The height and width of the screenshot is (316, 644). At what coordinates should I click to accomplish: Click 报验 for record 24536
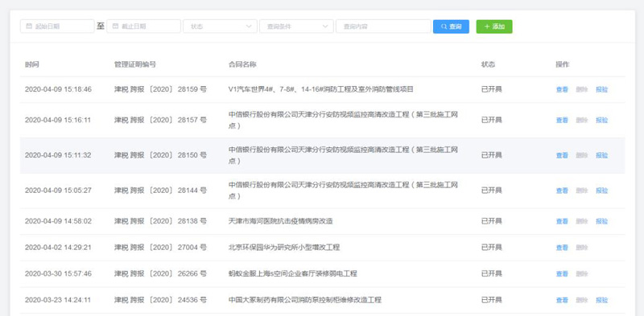pos(601,300)
